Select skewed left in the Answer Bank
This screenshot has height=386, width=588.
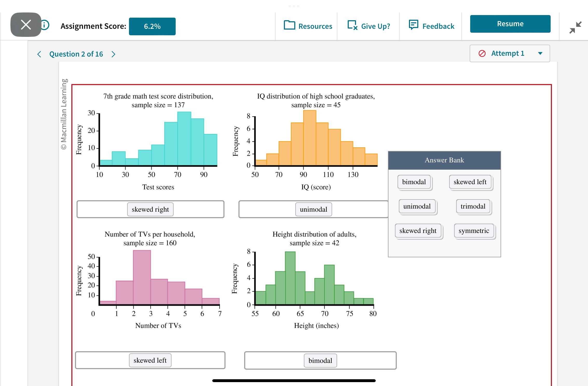click(470, 182)
